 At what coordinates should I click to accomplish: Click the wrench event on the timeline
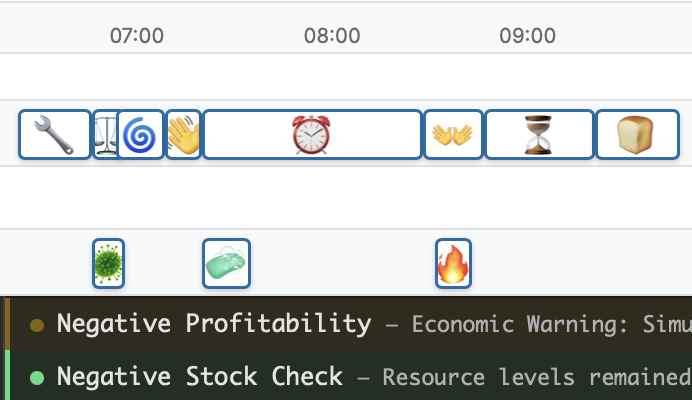(55, 135)
